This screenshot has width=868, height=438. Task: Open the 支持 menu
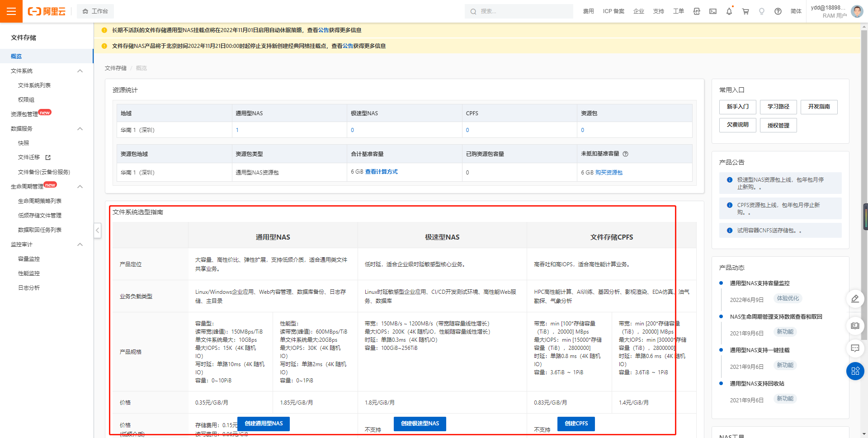point(659,11)
